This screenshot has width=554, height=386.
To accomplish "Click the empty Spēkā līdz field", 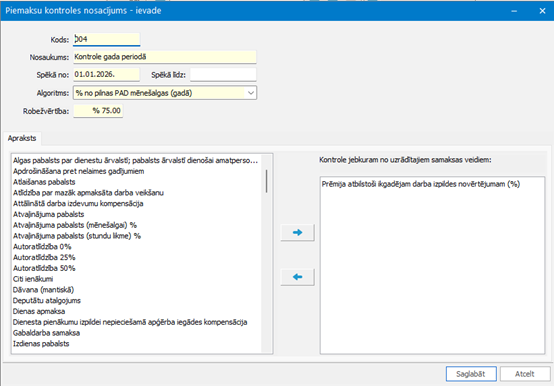I will tap(223, 75).
